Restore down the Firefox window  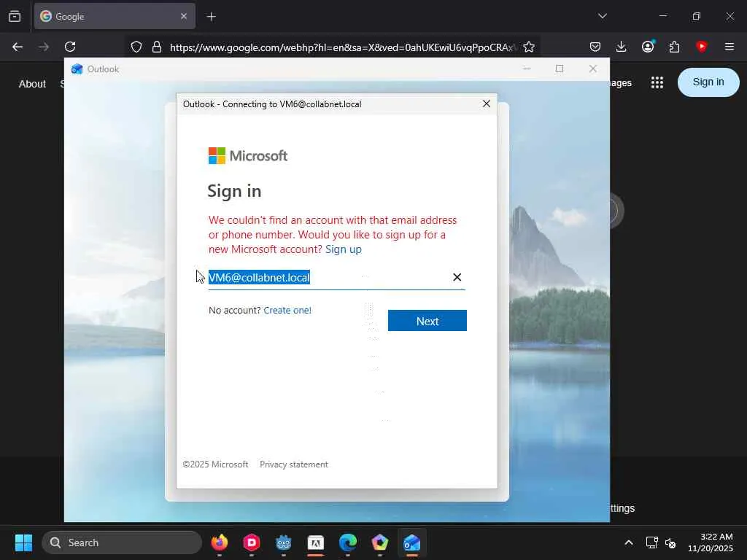point(696,16)
